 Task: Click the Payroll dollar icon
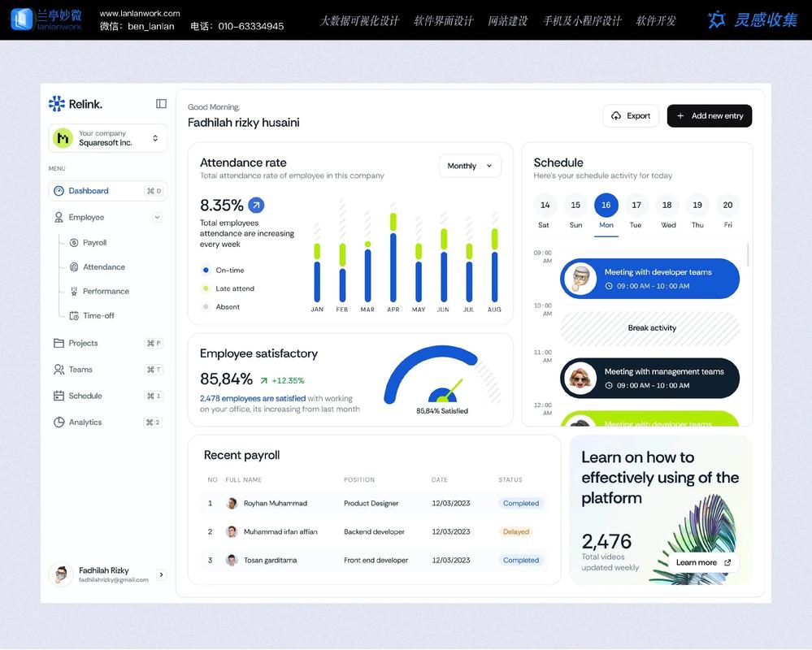tap(74, 243)
